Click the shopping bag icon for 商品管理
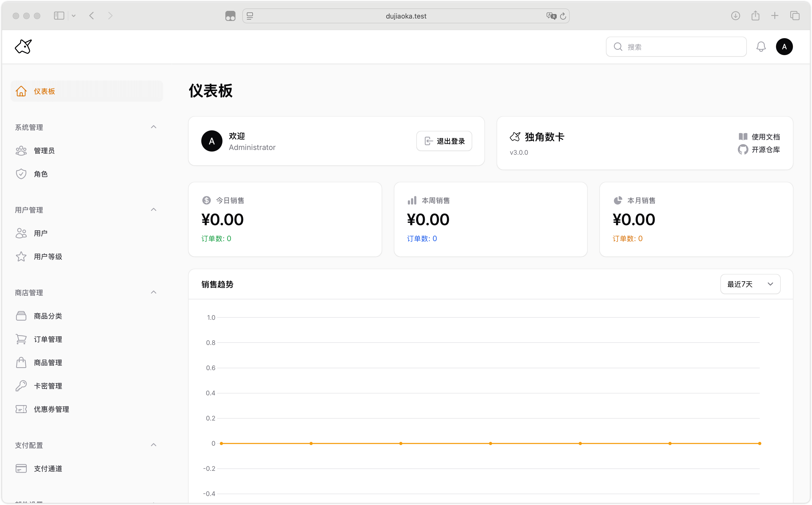This screenshot has height=505, width=812. coord(21,362)
